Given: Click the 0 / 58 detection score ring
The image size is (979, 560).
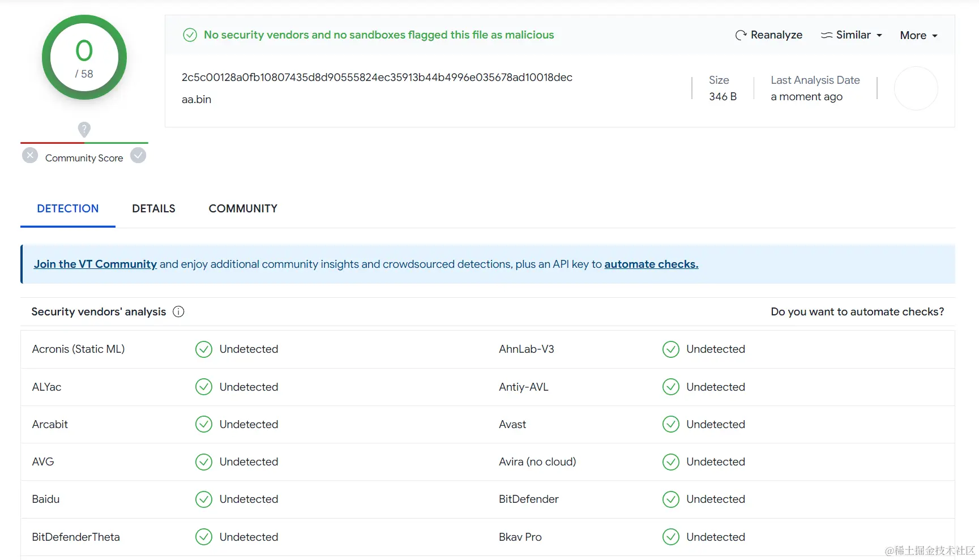Looking at the screenshot, I should [84, 57].
